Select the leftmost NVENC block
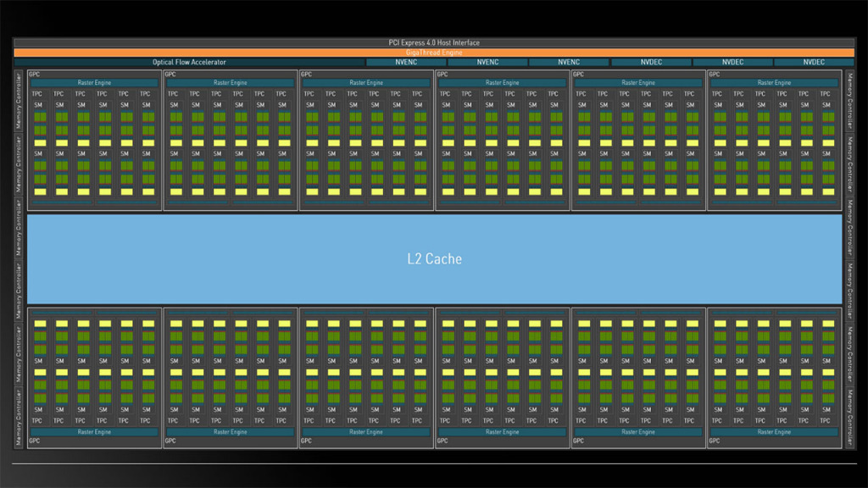Screen dimensions: 868x488 pos(405,62)
